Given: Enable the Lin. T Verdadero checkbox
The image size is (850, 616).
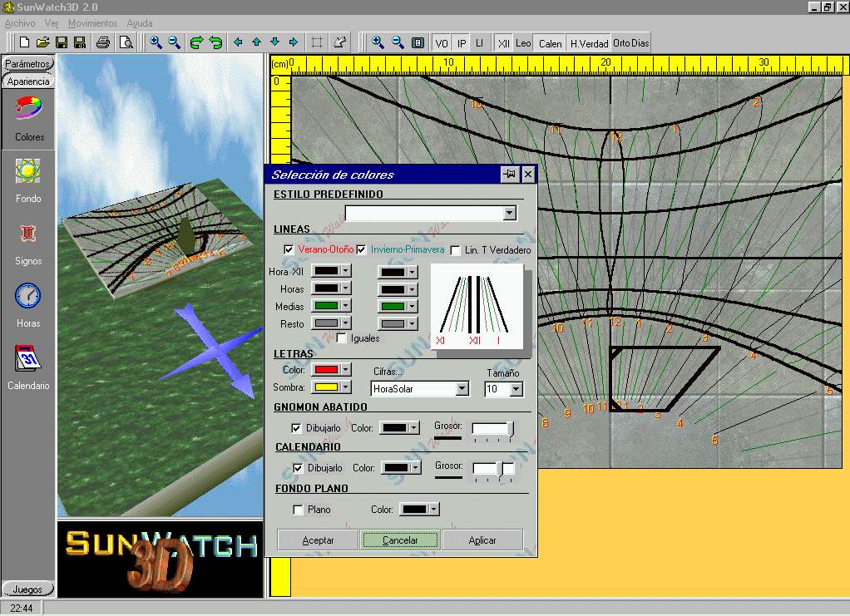Looking at the screenshot, I should [456, 250].
